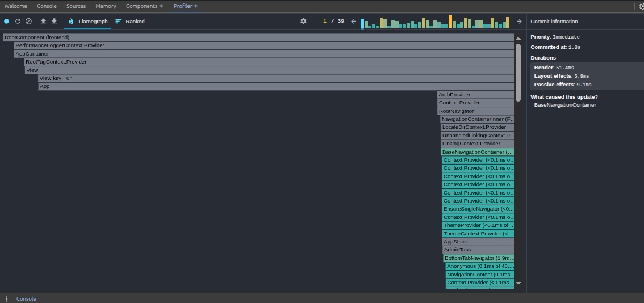
Task: Reload and start profiling icon
Action: coord(18,22)
